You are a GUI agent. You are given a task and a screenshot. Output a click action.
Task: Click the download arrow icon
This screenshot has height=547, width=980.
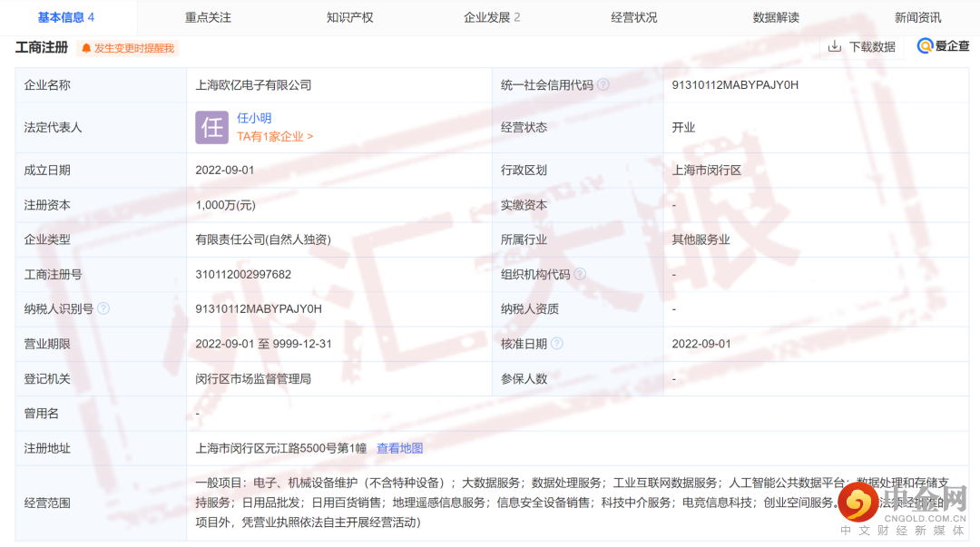835,46
